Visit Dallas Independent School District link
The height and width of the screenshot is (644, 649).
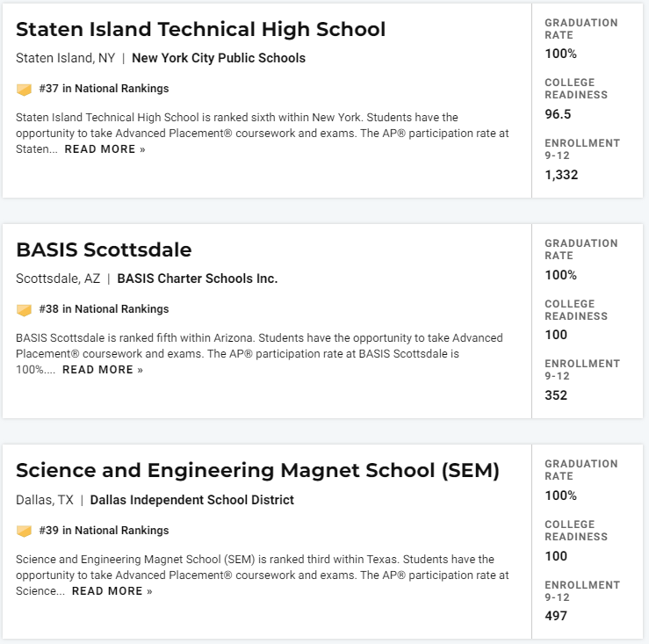[x=191, y=500]
